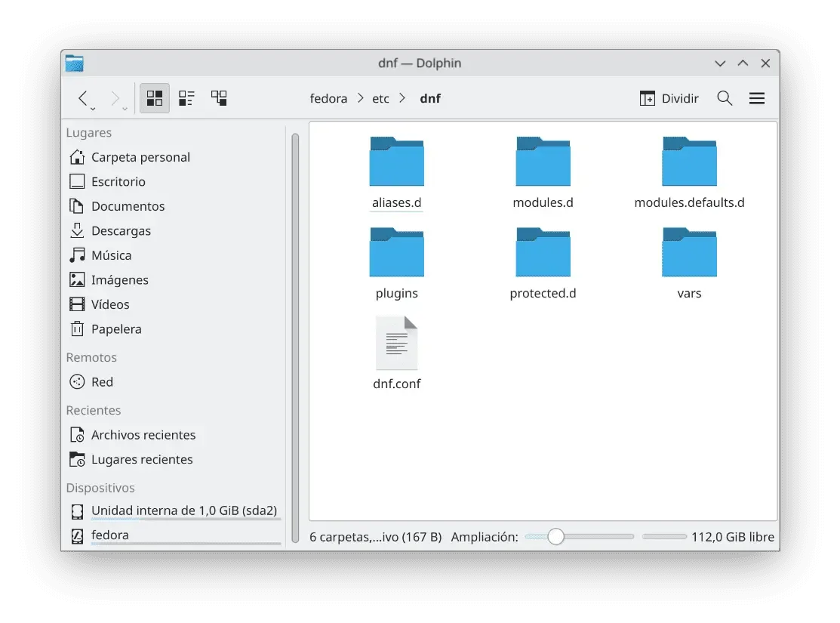This screenshot has width=840, height=623.
Task: Switch to compact view mode
Action: pyautogui.click(x=186, y=98)
